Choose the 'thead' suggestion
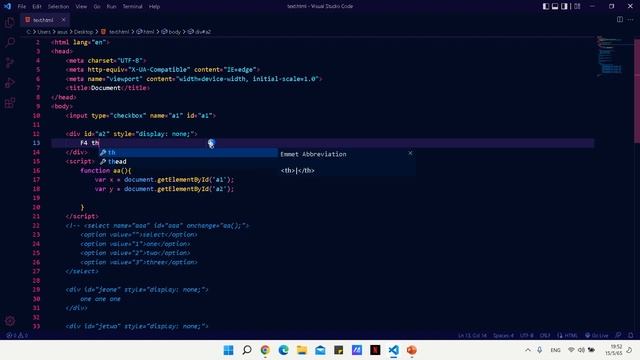Image resolution: width=640 pixels, height=360 pixels. coord(189,161)
